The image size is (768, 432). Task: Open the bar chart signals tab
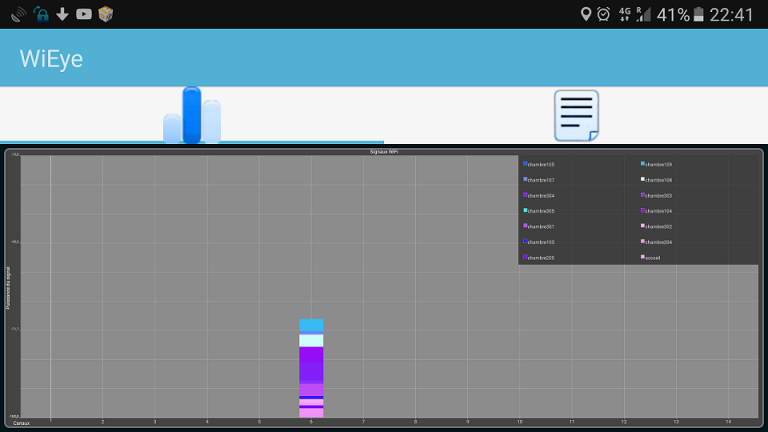(192, 115)
